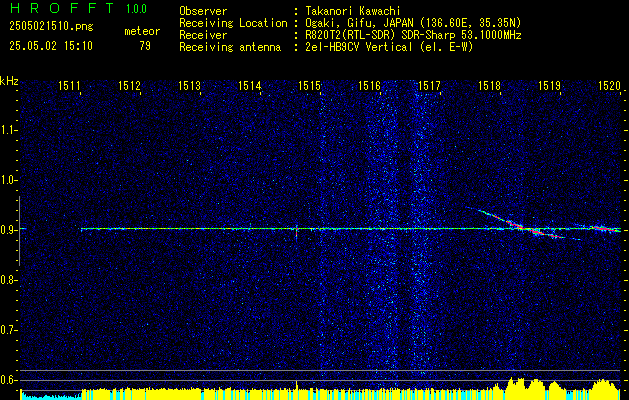This screenshot has height=400, width=629.
Task: Click the 0.7 kHz frequency label
Action: tap(7, 330)
